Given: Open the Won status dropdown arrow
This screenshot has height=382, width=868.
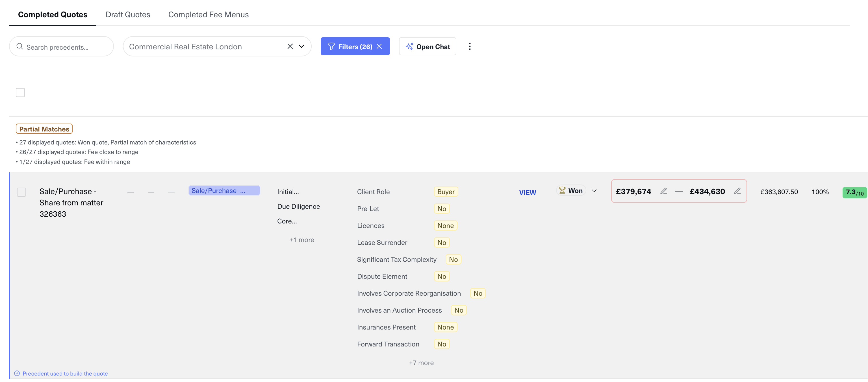Looking at the screenshot, I should pyautogui.click(x=594, y=191).
